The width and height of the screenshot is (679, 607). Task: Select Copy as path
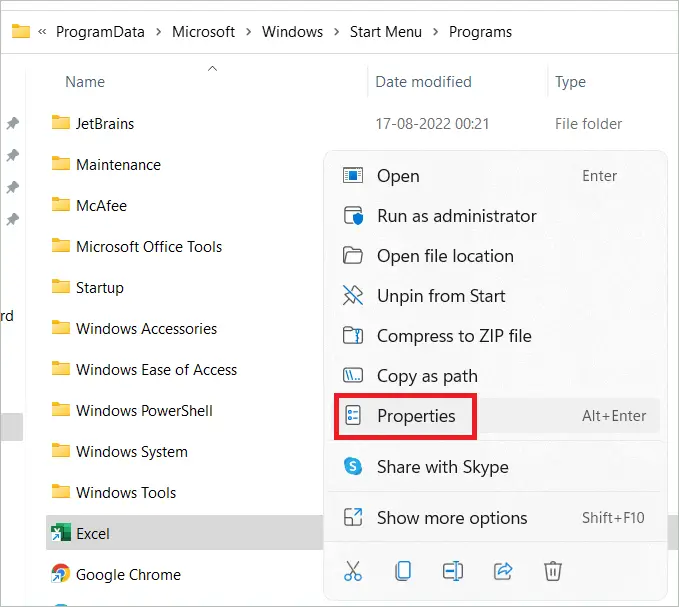point(494,376)
